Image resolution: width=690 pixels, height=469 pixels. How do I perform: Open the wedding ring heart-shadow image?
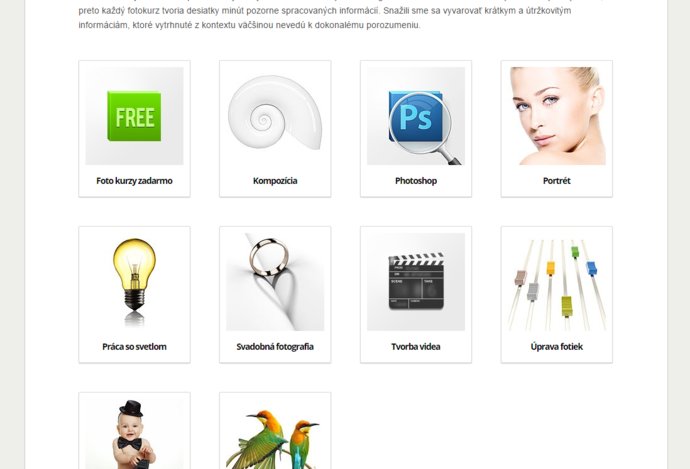275,282
